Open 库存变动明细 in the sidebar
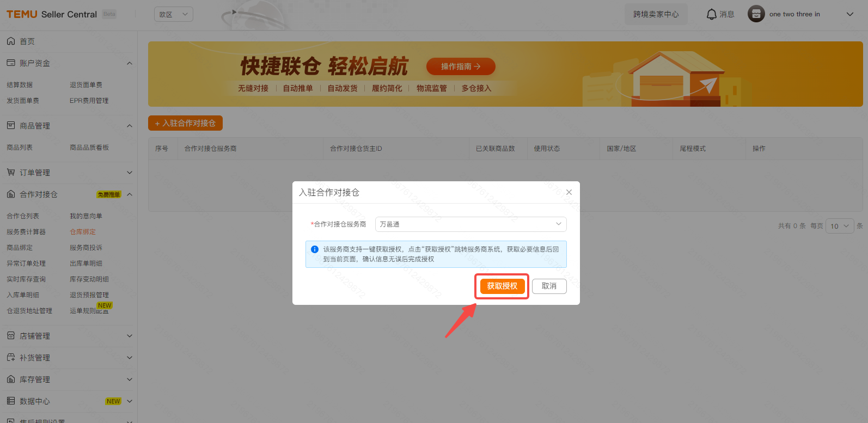The image size is (868, 423). (89, 279)
